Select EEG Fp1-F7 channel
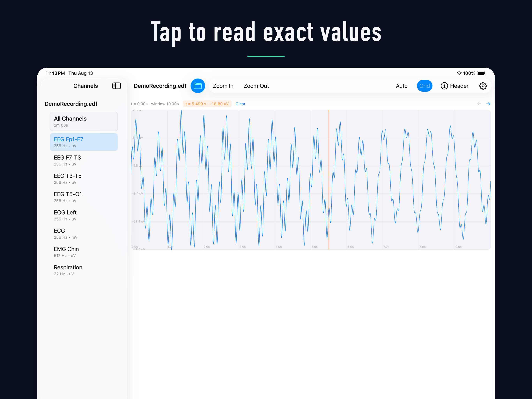 (84, 142)
